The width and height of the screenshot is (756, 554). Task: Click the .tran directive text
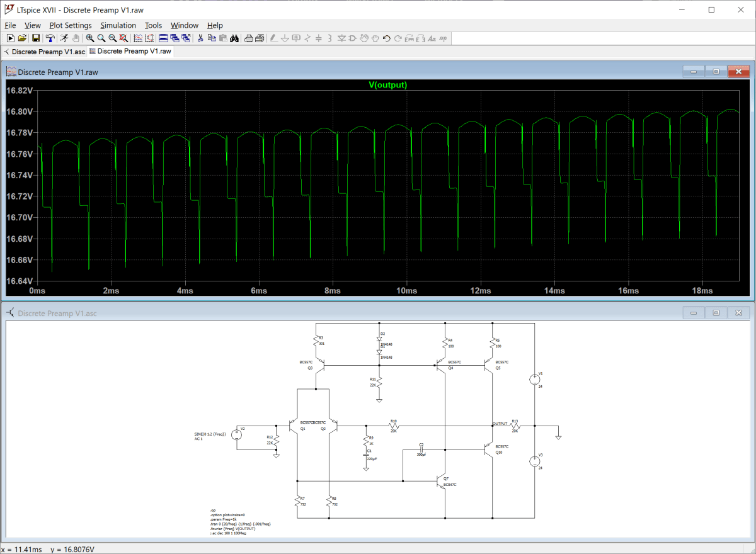(x=241, y=524)
